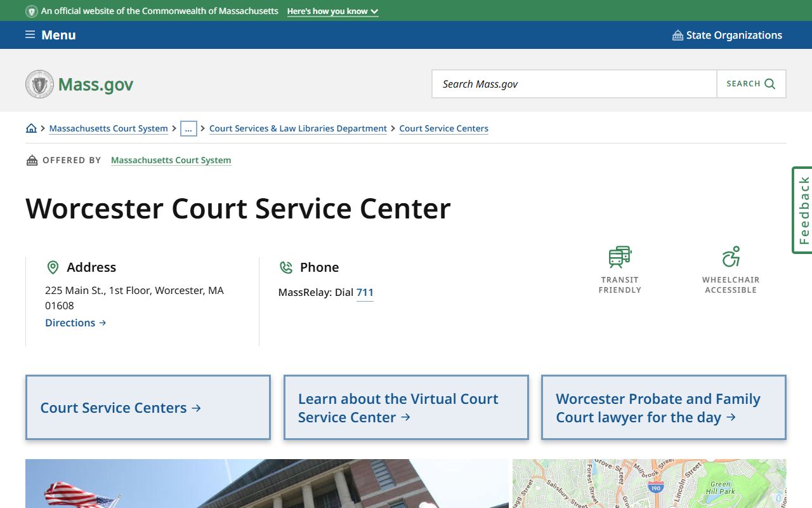Click the Directions link
Image resolution: width=812 pixels, height=508 pixels.
coord(75,323)
